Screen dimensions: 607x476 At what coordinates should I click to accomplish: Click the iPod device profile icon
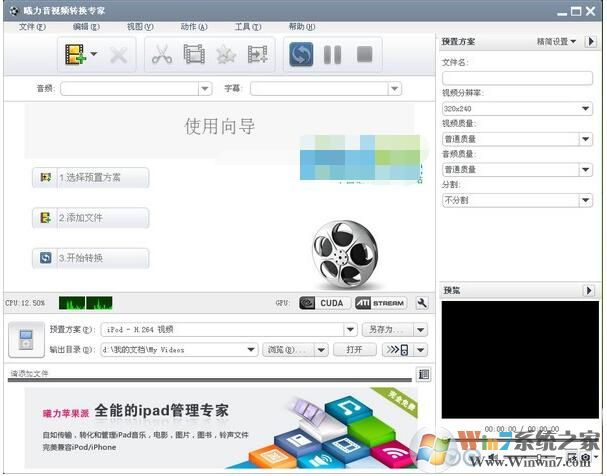(x=24, y=340)
